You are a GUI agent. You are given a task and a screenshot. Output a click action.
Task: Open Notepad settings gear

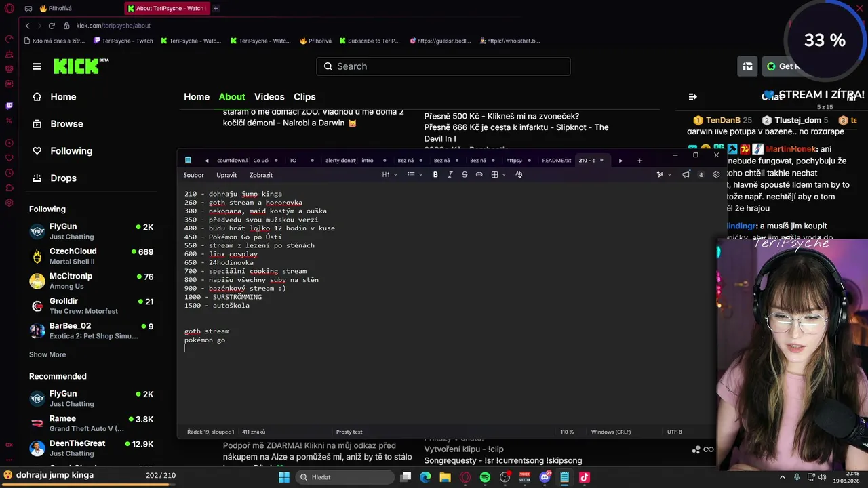tap(716, 175)
